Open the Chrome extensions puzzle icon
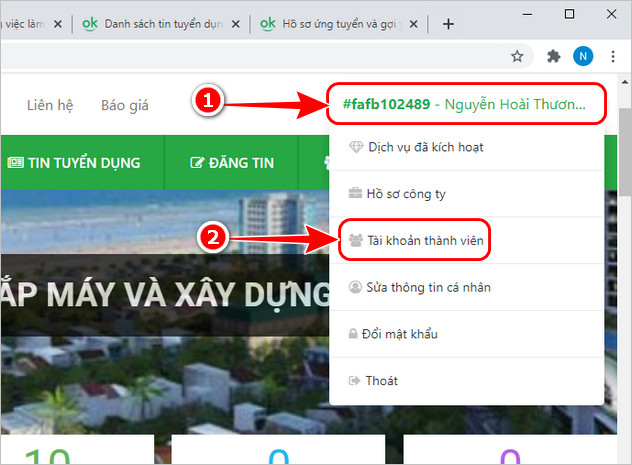The height and width of the screenshot is (465, 632). [x=553, y=56]
